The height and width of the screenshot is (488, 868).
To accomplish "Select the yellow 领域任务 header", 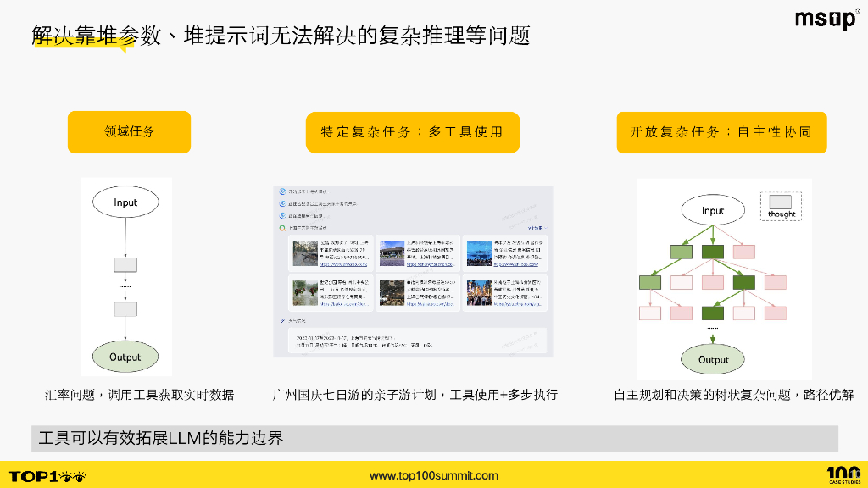I will (x=129, y=132).
